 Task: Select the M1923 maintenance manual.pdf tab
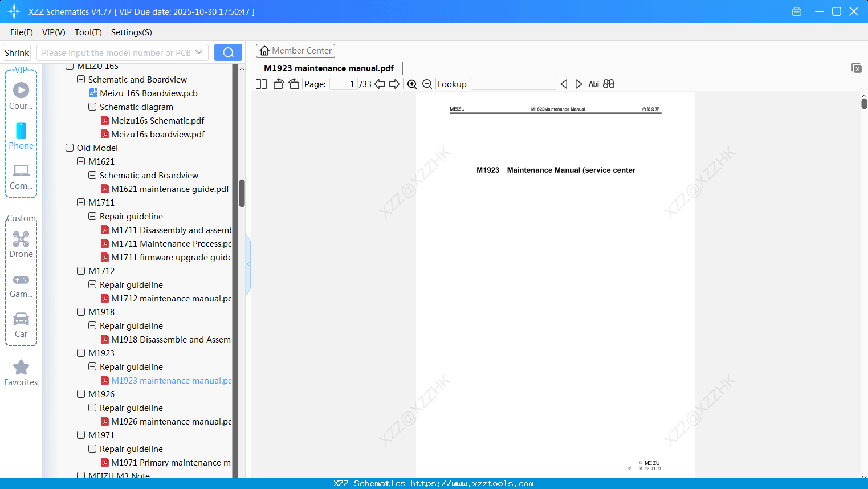[x=329, y=68]
